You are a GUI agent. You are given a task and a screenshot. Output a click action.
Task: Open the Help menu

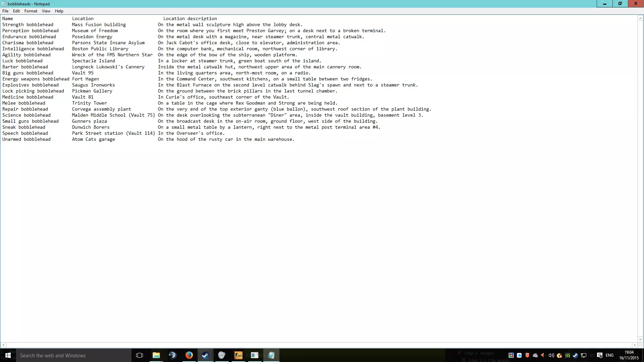tap(59, 11)
